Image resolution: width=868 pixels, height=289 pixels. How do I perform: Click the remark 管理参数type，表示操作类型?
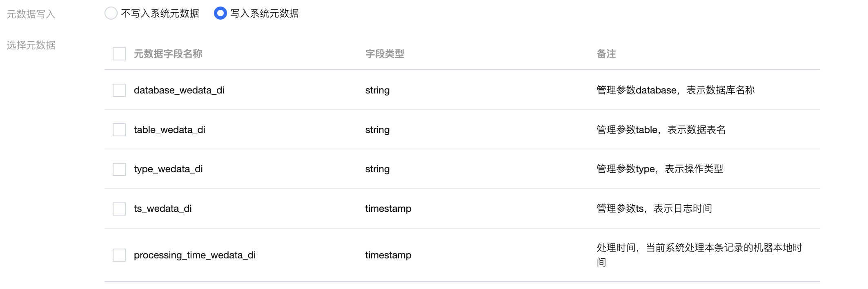coord(660,169)
